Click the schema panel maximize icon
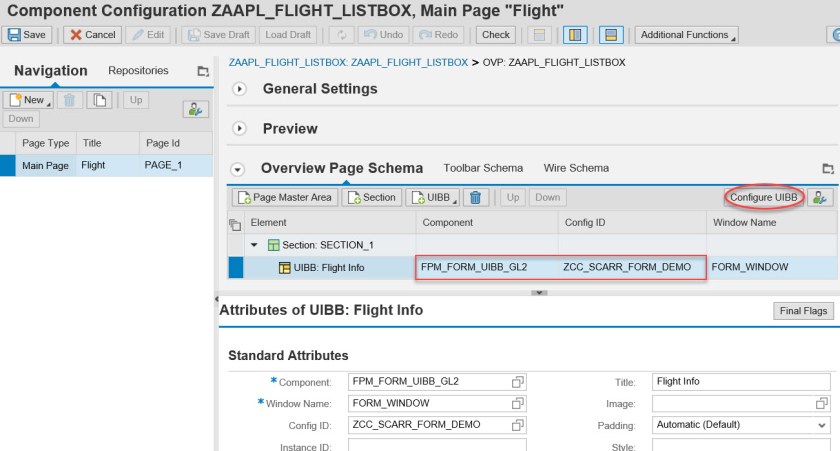 [828, 169]
